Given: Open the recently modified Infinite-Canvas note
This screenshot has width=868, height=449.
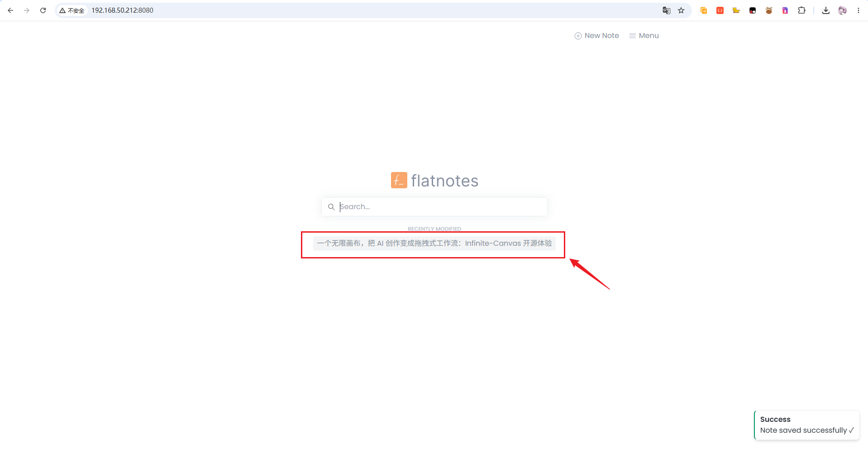Looking at the screenshot, I should point(434,244).
